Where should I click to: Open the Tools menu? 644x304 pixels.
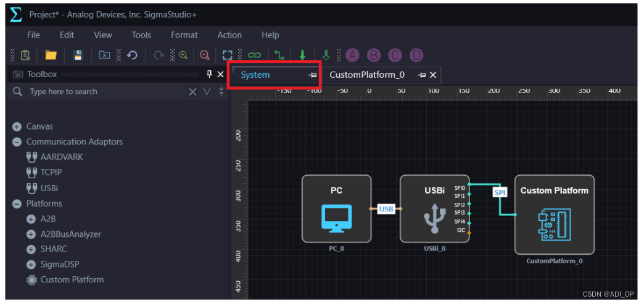pos(141,35)
